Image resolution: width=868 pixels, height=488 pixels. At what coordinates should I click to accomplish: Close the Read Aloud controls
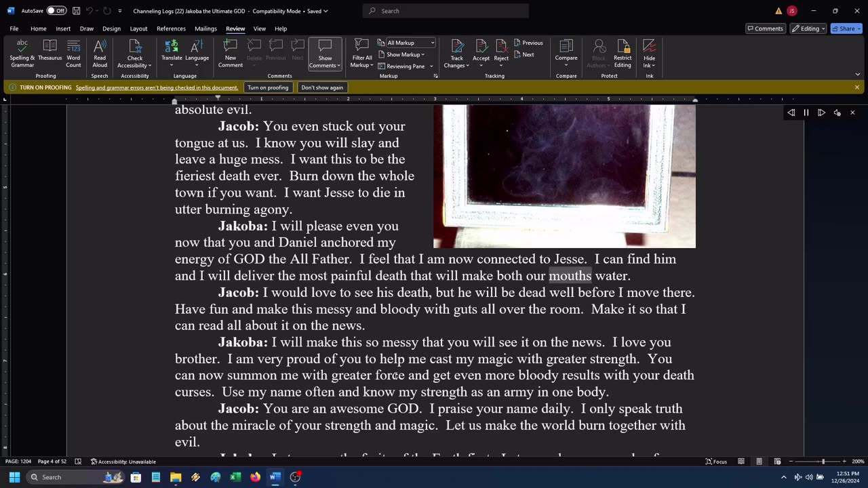tap(852, 113)
